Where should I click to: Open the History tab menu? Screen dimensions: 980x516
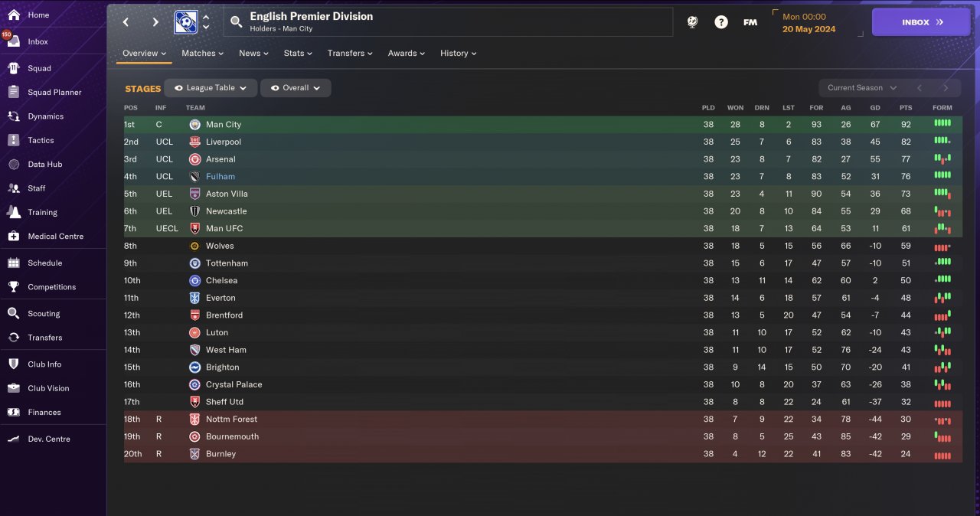point(458,53)
